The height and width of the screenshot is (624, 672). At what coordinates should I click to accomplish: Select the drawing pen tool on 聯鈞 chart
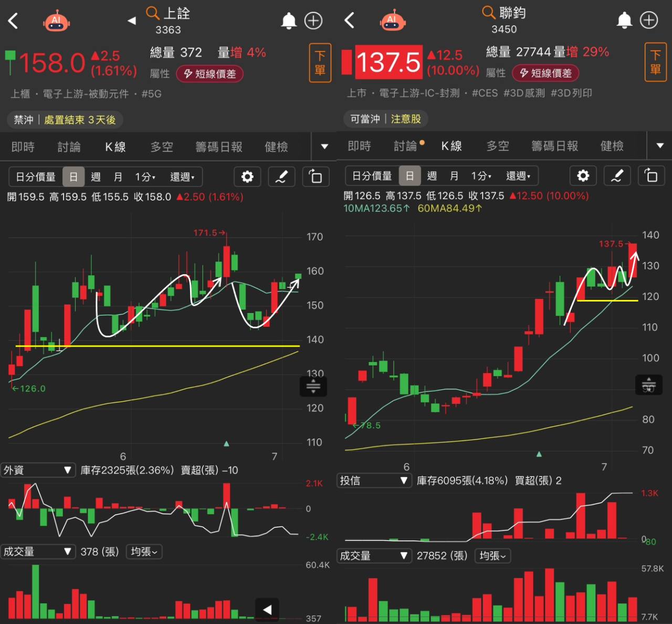point(617,175)
